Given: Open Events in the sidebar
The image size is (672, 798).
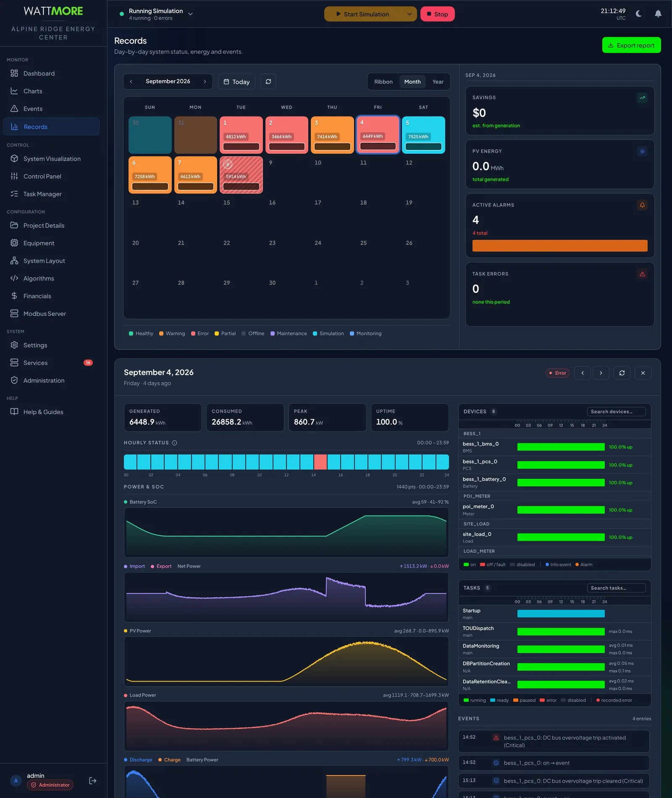Looking at the screenshot, I should 51,109.
